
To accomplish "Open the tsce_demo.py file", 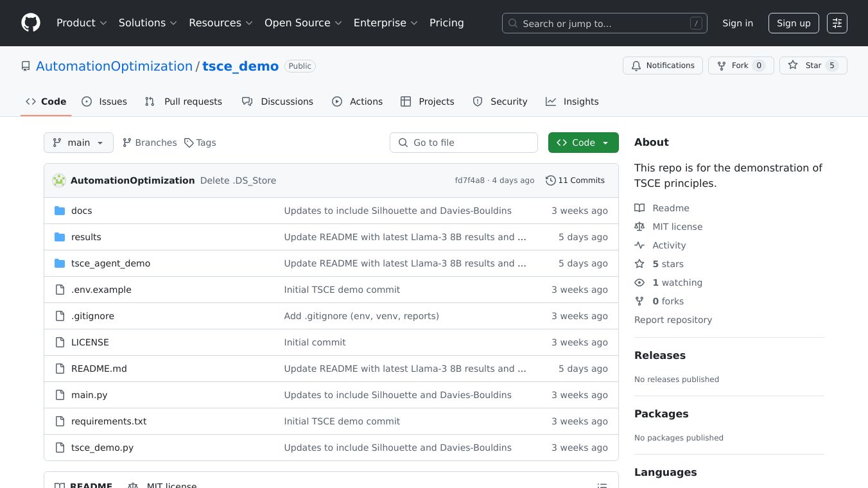I will (102, 448).
